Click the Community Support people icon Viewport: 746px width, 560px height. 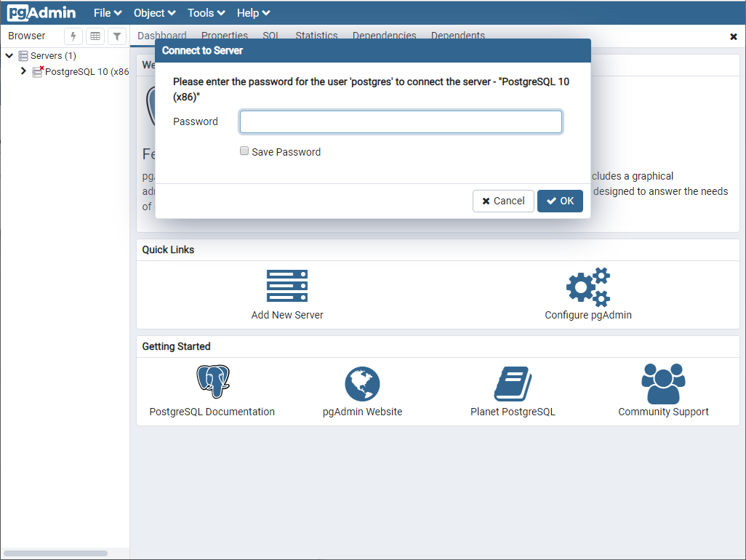[663, 383]
